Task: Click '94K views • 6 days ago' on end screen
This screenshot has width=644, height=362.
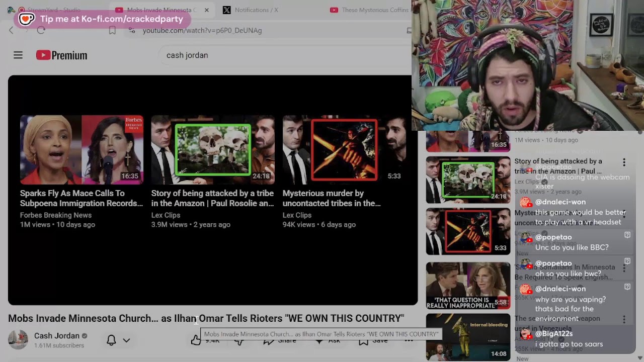Action: [319, 225]
